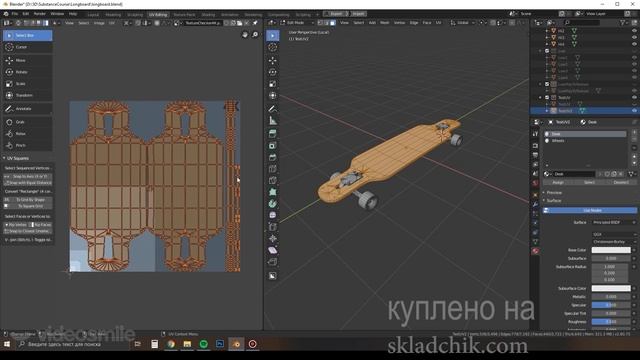Screen dimensions: 640x360
Task: Select the 3D viewport Cursor tool
Action: [x=273, y=47]
